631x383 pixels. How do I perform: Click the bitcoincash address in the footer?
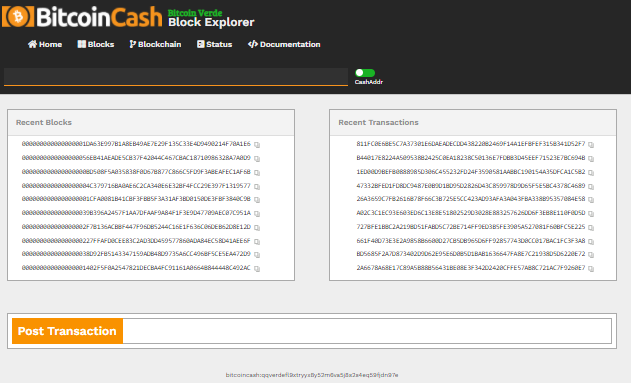coord(312,375)
